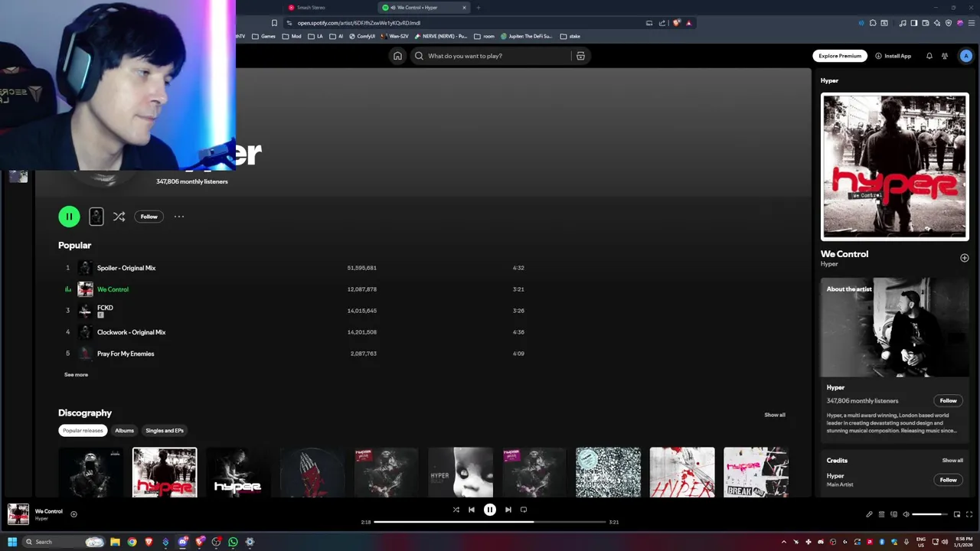
Task: Switch to Singles and EPs filter chip
Action: click(x=165, y=430)
